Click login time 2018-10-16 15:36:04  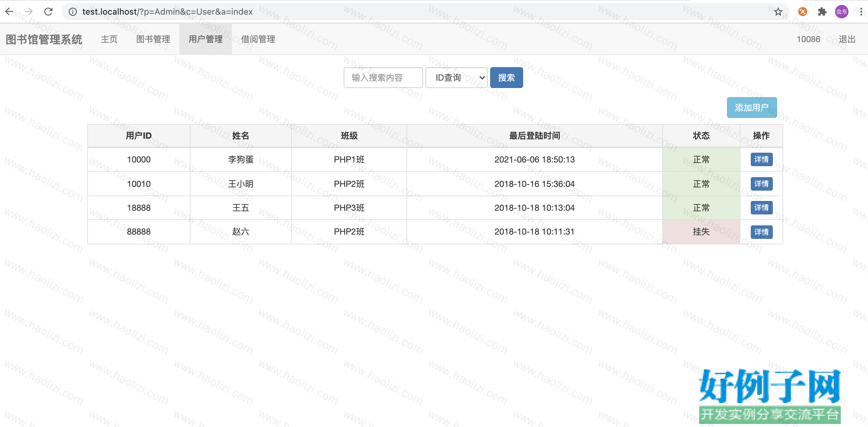(534, 184)
